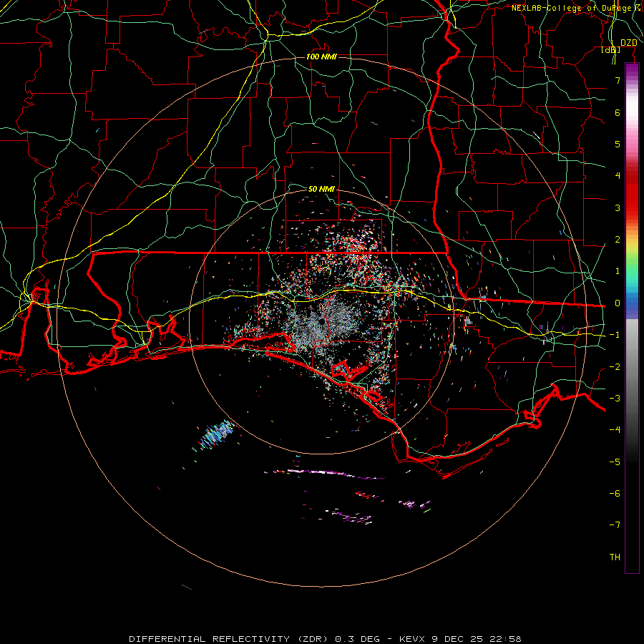Click scale value "-5" on the legend
The width and height of the screenshot is (644, 644).
615,462
